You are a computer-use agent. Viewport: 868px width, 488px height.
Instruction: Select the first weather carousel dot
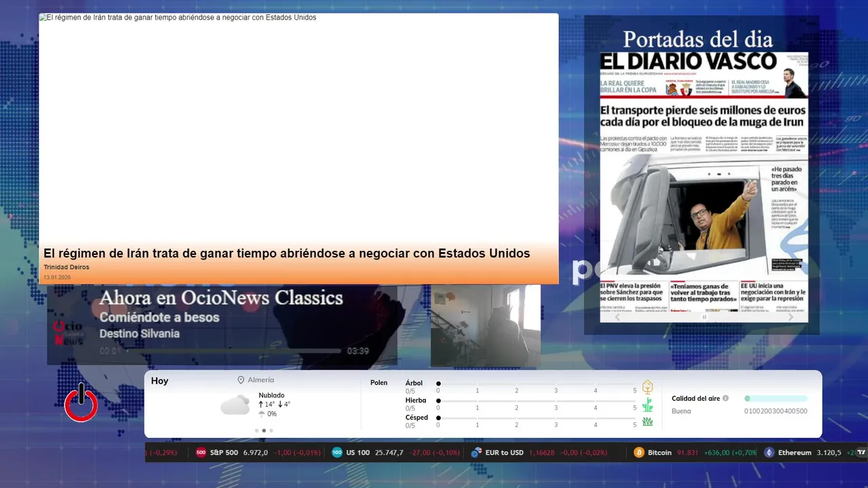pyautogui.click(x=256, y=430)
